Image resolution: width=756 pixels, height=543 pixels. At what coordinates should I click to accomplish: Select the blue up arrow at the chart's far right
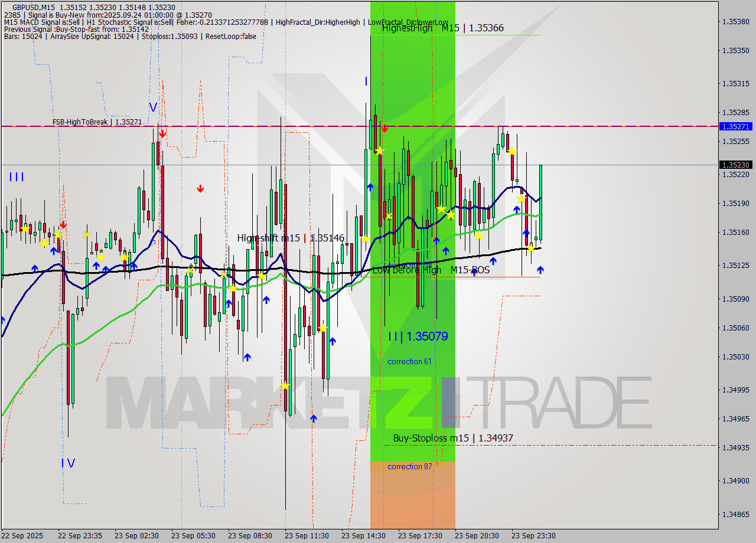point(540,270)
